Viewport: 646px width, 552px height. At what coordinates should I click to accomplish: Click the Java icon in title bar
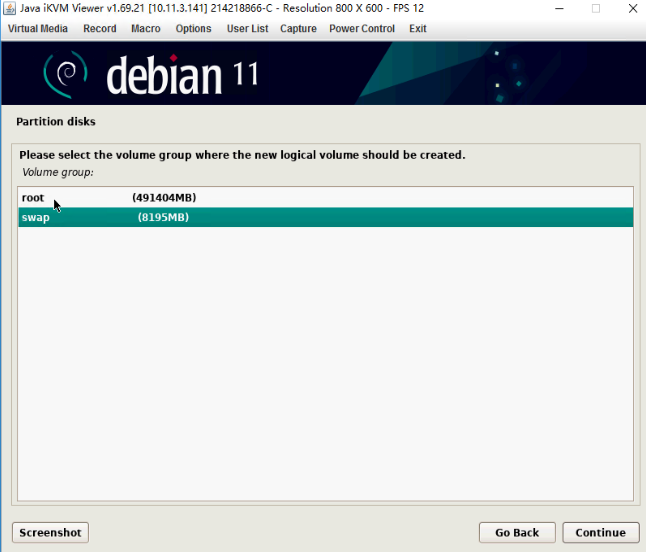click(9, 8)
